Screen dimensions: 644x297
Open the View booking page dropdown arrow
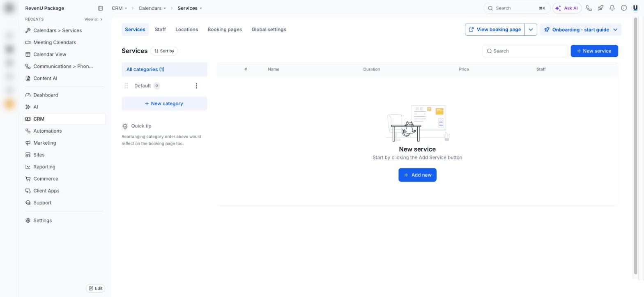(x=531, y=30)
